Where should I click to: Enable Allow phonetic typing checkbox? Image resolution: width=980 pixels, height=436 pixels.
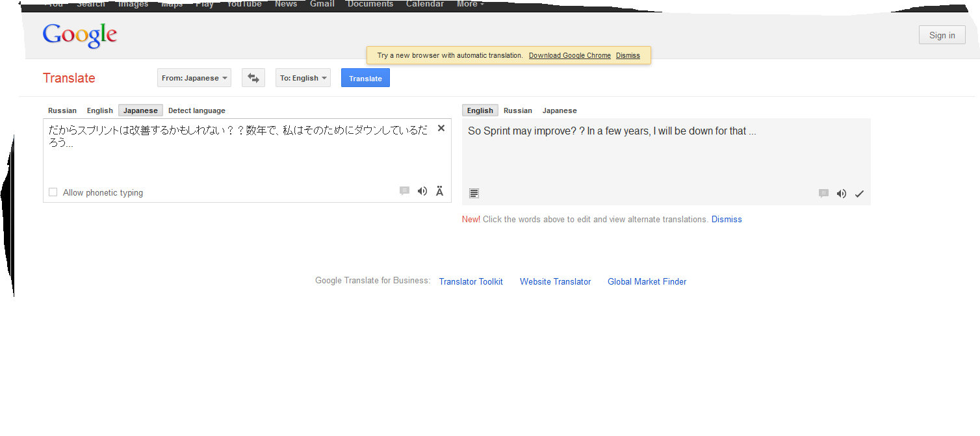click(x=53, y=192)
